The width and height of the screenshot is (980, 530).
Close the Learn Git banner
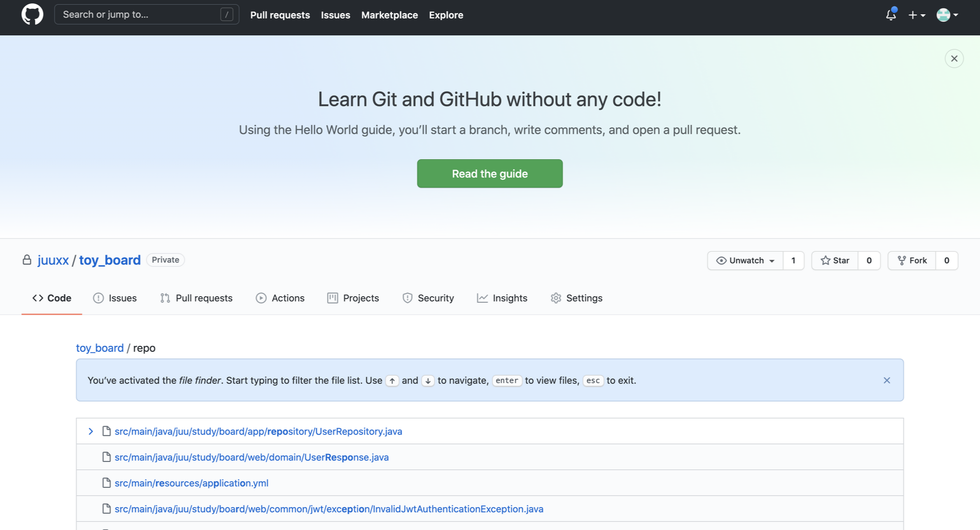954,59
